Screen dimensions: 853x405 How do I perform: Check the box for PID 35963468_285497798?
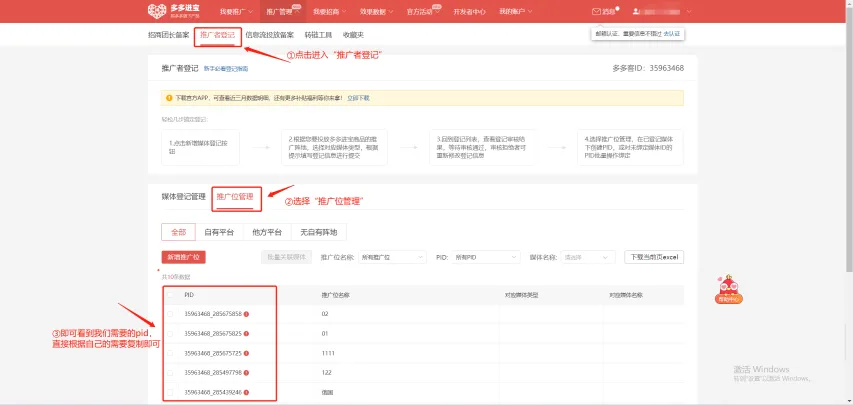pos(170,373)
